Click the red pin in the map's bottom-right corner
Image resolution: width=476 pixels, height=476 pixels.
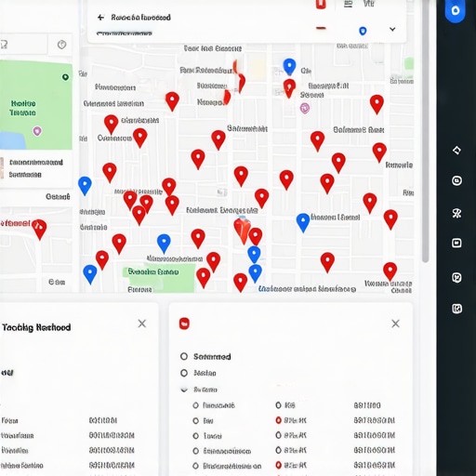click(390, 271)
